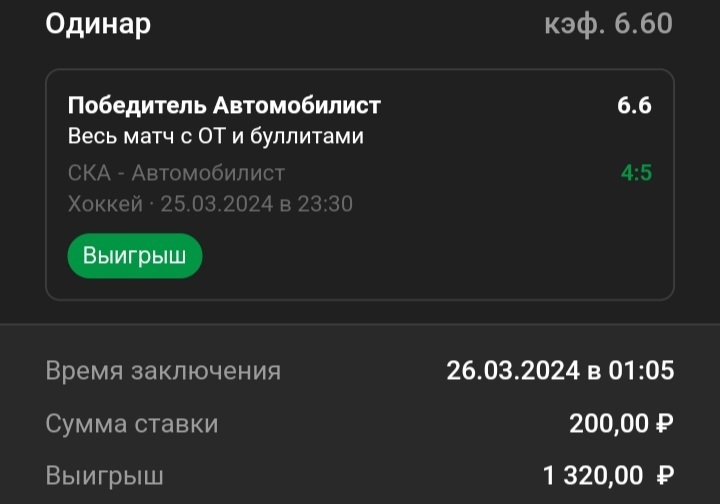Select the Время заключения label

pos(163,371)
